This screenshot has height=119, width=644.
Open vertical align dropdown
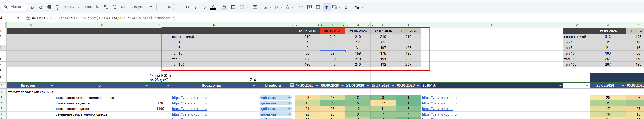click(268, 7)
